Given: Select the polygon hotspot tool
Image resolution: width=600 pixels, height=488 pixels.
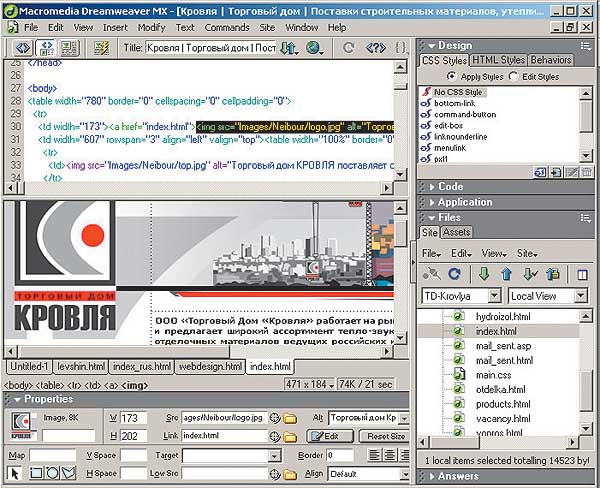Looking at the screenshot, I should pos(68,473).
